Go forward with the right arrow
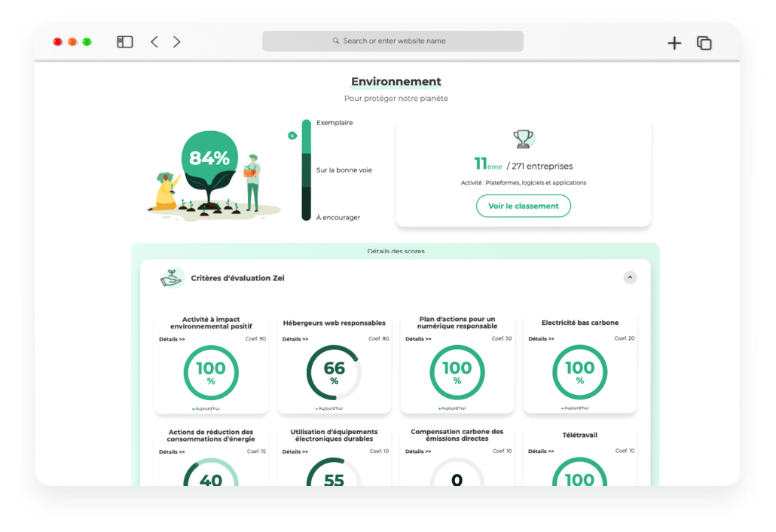Image resolution: width=776 pixels, height=532 pixels. coord(177,42)
